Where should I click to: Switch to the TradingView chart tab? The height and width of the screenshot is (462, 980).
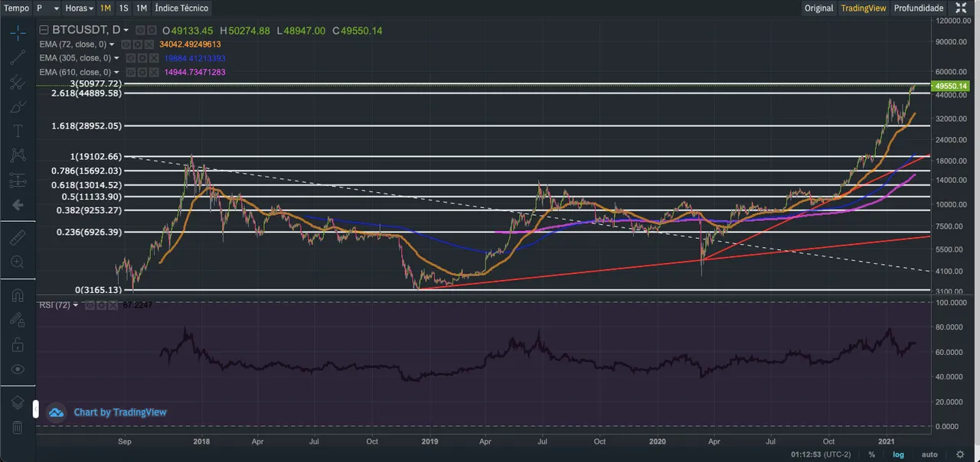point(863,8)
